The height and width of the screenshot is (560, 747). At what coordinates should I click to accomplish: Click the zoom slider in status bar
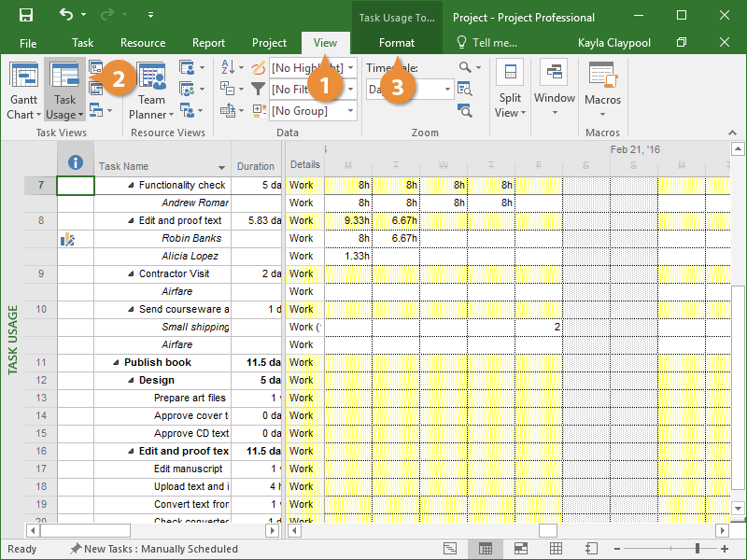[697, 549]
